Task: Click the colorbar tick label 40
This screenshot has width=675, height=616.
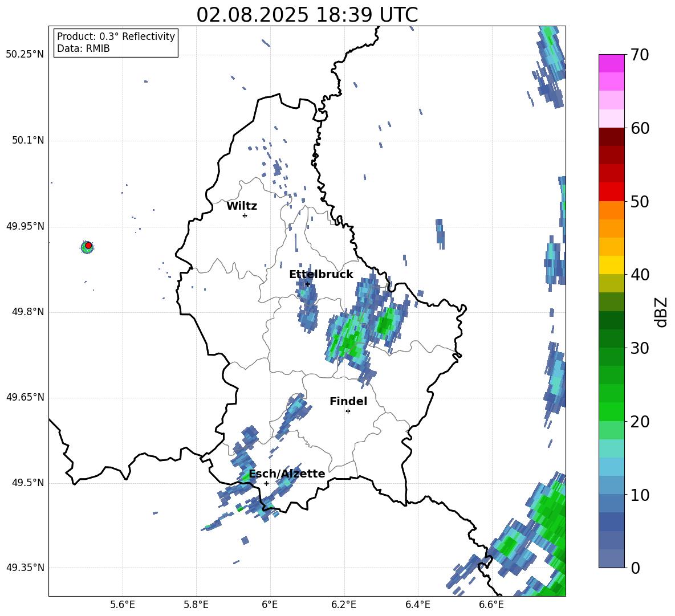Action: pos(640,275)
